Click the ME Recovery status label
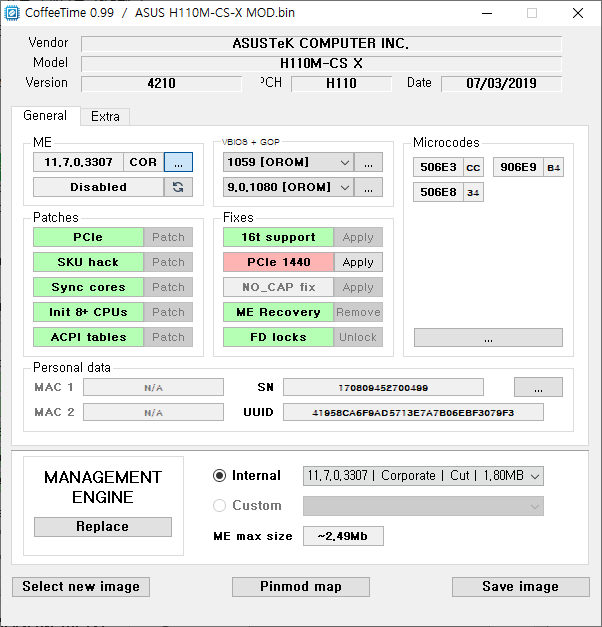 pyautogui.click(x=278, y=312)
